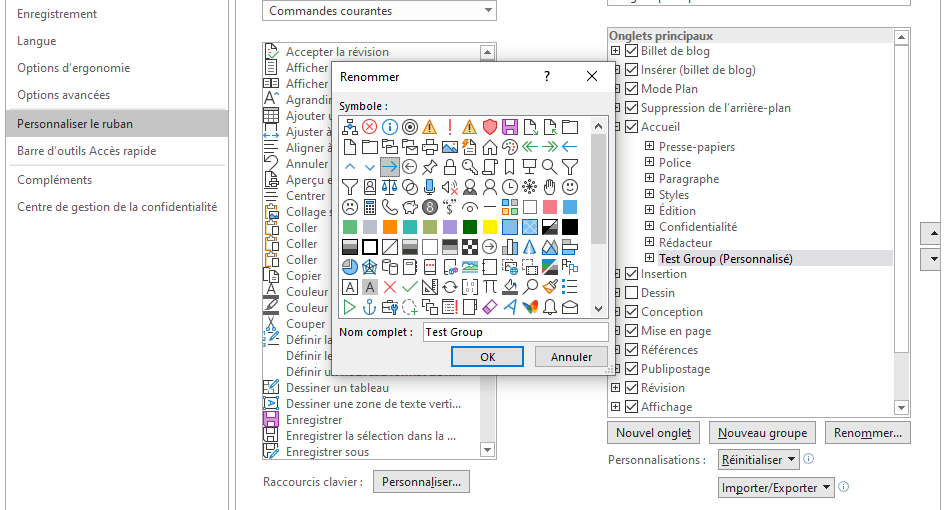Expand the Paragraphe group
The width and height of the screenshot is (947, 510).
tap(649, 178)
